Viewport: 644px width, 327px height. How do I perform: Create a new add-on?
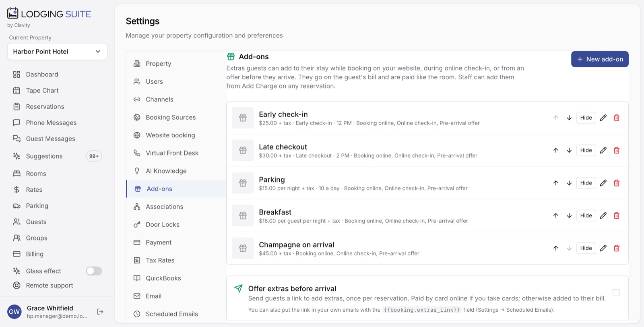(600, 59)
